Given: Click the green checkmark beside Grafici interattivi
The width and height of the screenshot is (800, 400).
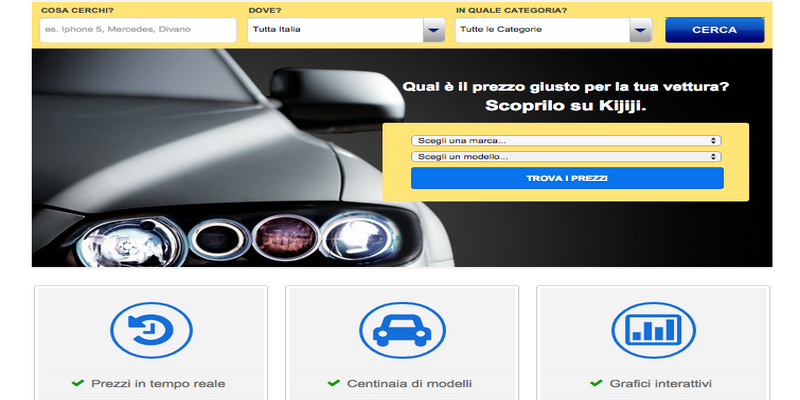Looking at the screenshot, I should click(596, 383).
